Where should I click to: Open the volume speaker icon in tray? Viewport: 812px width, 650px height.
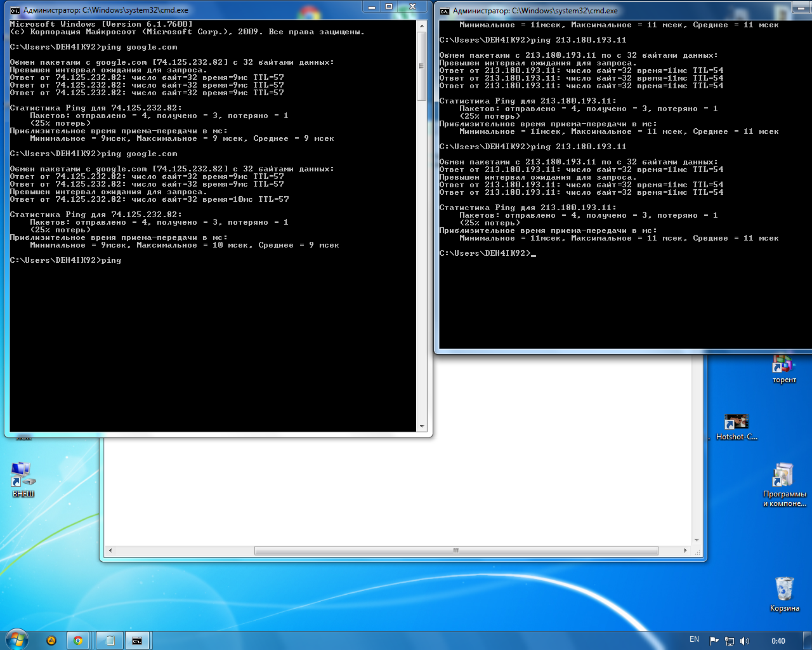click(745, 641)
